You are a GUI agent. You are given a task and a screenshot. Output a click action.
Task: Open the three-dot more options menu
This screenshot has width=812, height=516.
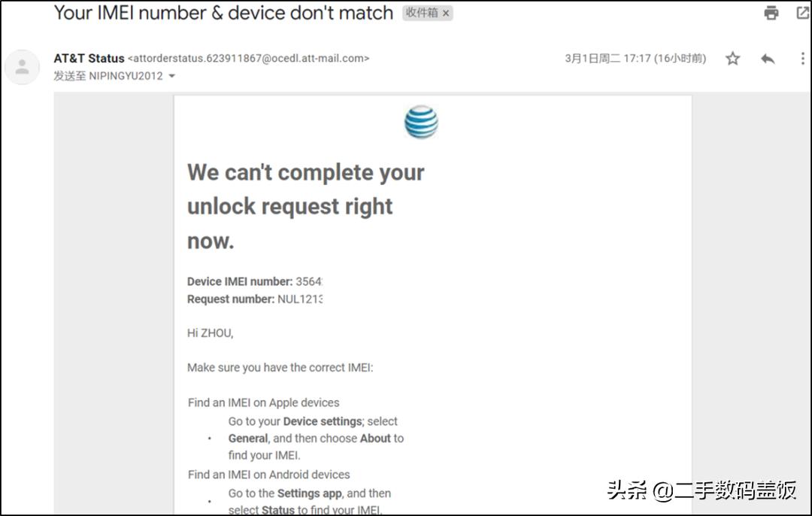click(x=801, y=59)
